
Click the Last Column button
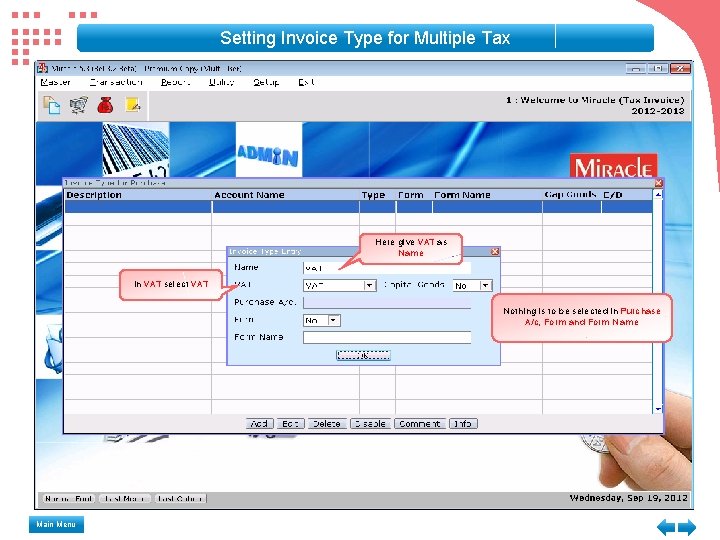tap(180, 498)
